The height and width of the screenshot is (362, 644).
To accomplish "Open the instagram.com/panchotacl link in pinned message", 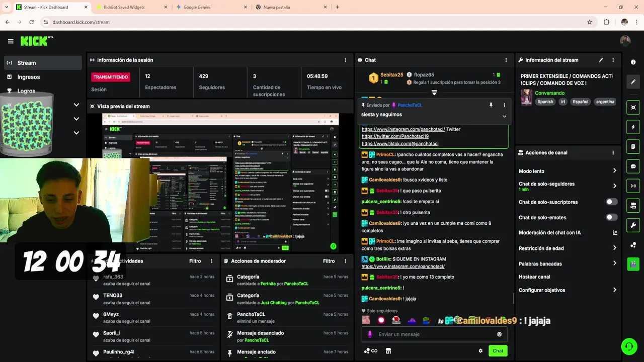I will (403, 129).
